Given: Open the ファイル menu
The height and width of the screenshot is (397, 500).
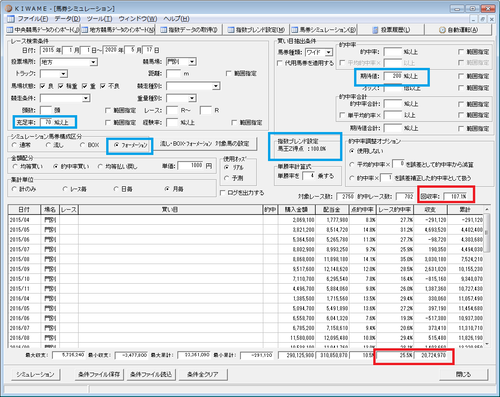Looking at the screenshot, I should 33,19.
